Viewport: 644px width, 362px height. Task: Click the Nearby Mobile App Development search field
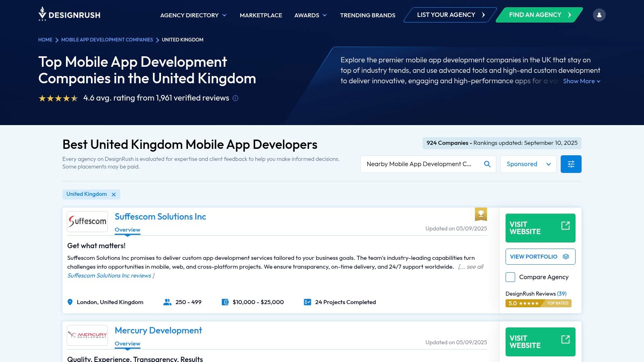point(421,164)
